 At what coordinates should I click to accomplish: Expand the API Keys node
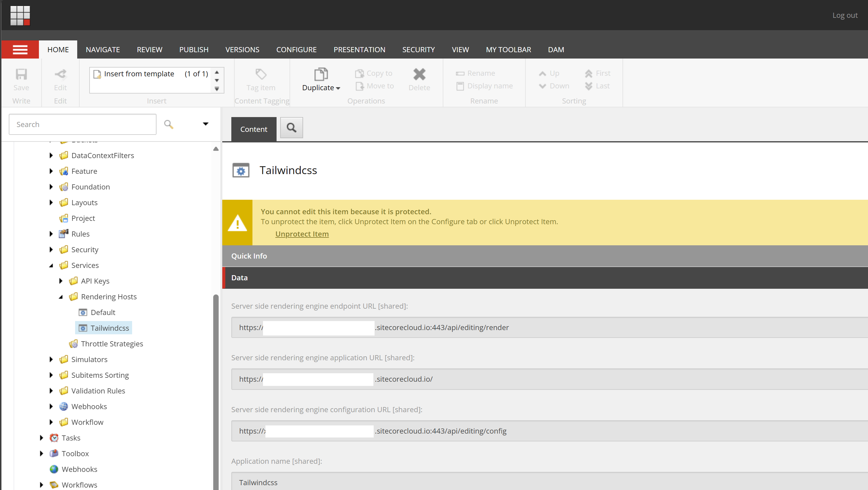(x=61, y=281)
